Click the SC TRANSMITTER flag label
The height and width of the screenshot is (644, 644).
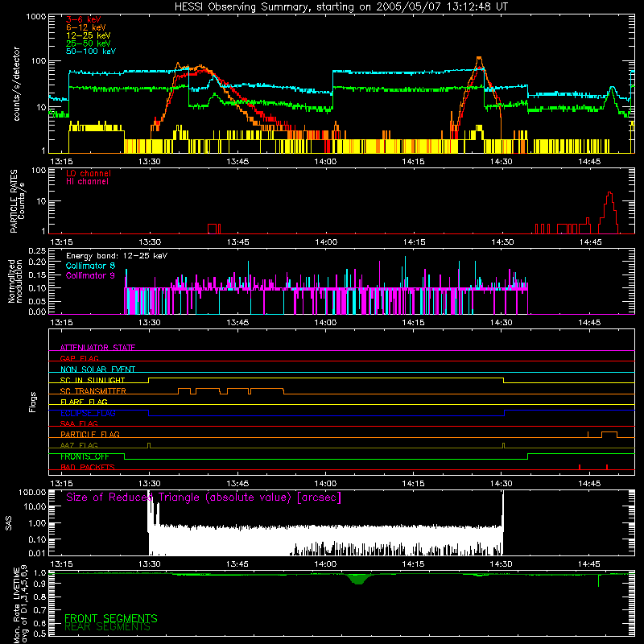coord(93,391)
